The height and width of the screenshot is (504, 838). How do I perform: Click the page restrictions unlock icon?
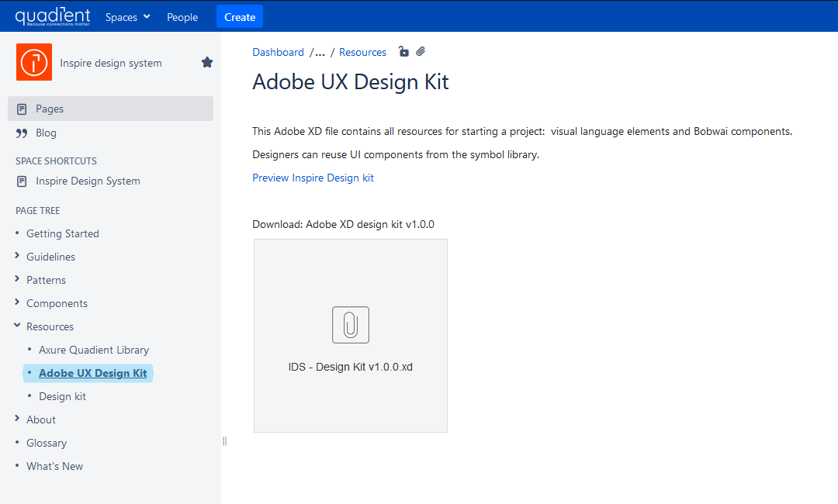pyautogui.click(x=403, y=51)
